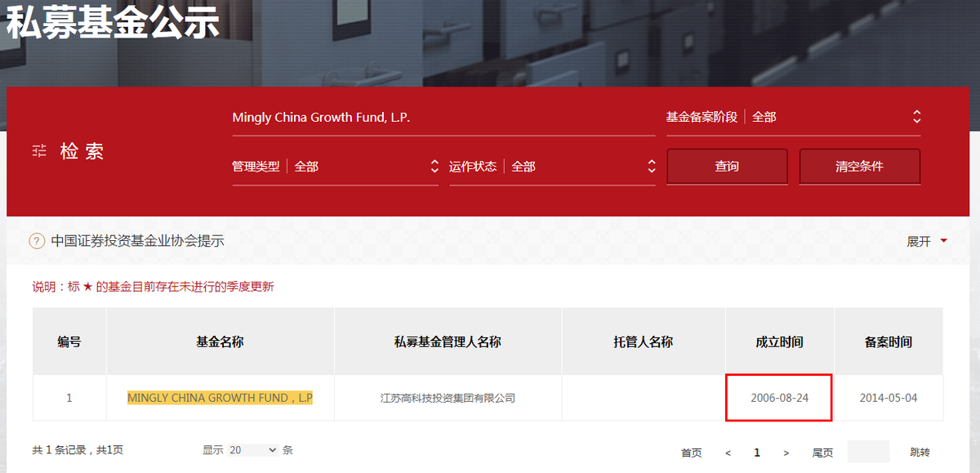Click the 查询 search button
Viewport: 980px width, 473px height.
[727, 166]
